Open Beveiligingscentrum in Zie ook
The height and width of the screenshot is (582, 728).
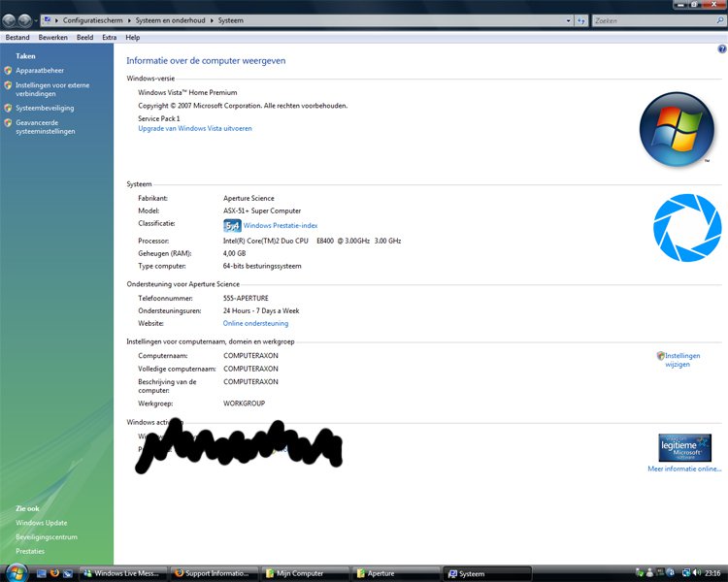pyautogui.click(x=47, y=537)
